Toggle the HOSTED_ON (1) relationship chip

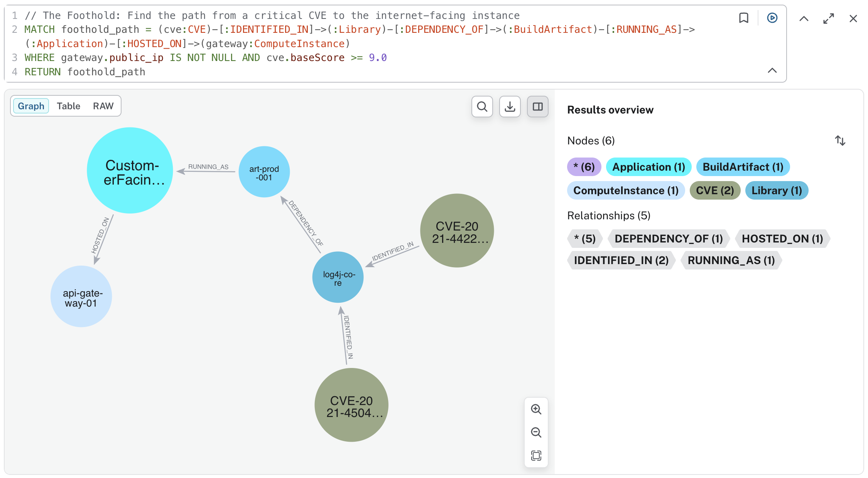[782, 239]
